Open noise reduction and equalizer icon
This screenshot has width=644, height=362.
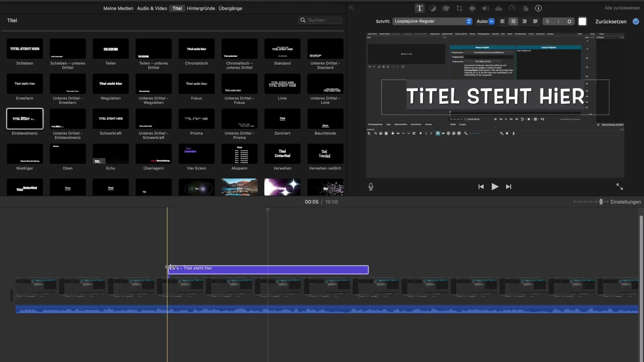click(x=499, y=8)
